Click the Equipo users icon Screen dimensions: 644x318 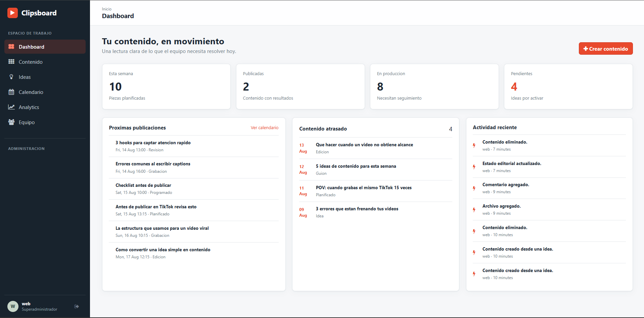click(11, 122)
